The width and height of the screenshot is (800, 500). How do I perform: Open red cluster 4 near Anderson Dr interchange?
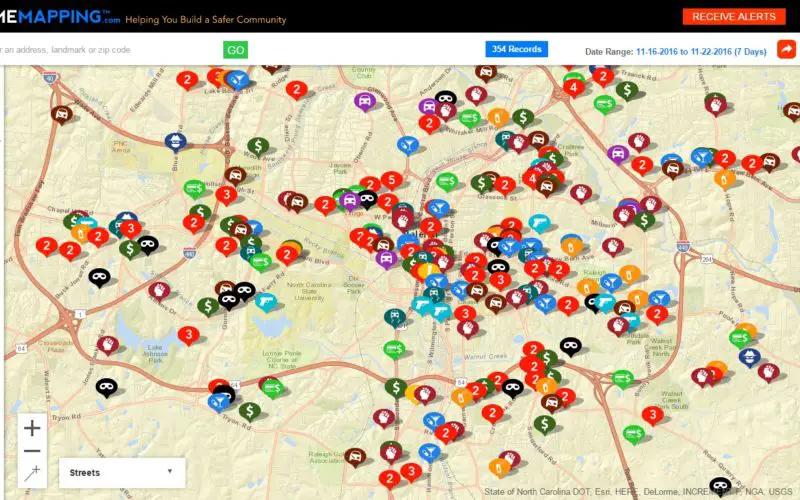pos(573,88)
